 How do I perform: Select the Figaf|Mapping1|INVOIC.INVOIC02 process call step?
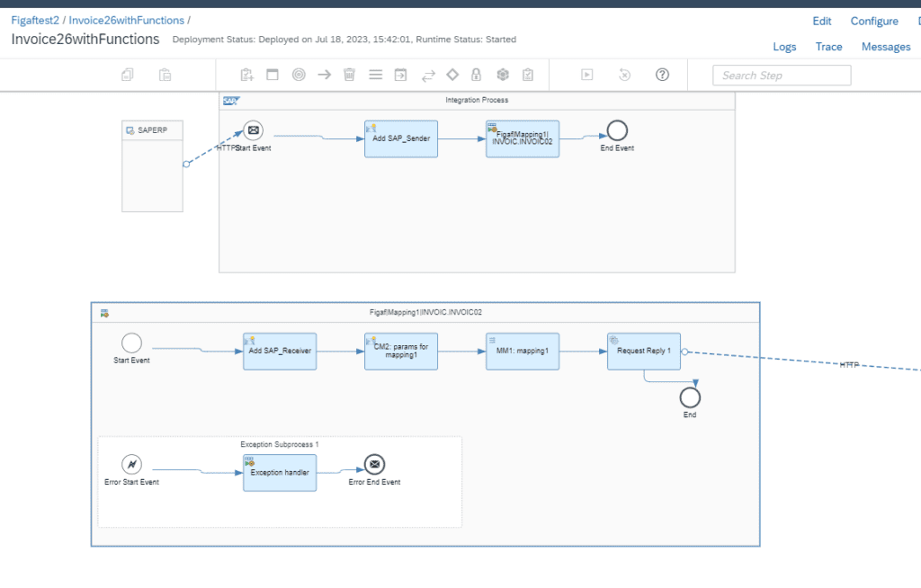click(x=523, y=138)
